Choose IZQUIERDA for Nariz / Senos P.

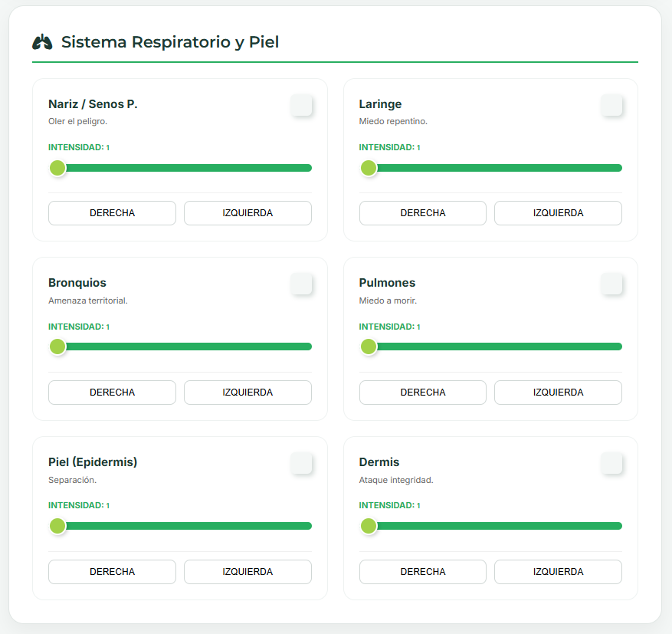[x=247, y=213]
